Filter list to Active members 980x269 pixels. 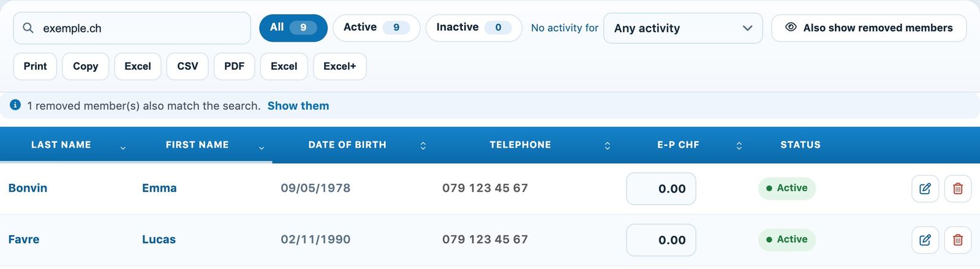pos(376,28)
